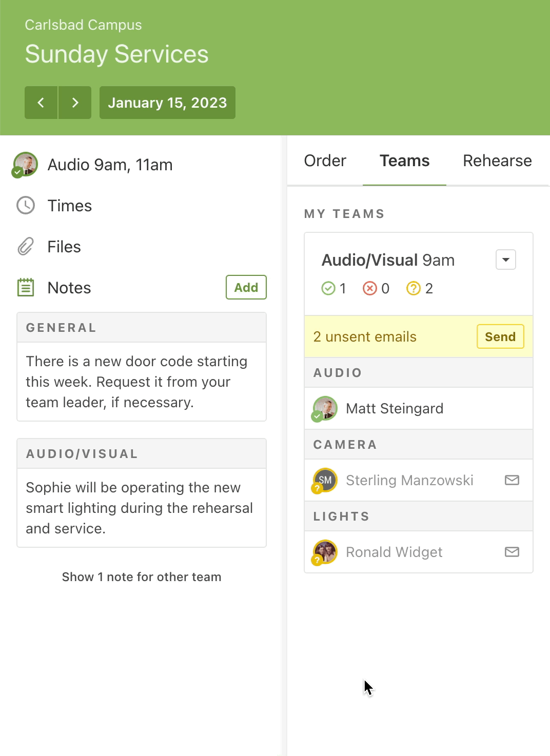550x756 pixels.
Task: Click the email icon for Ronald Widget
Action: pyautogui.click(x=512, y=552)
